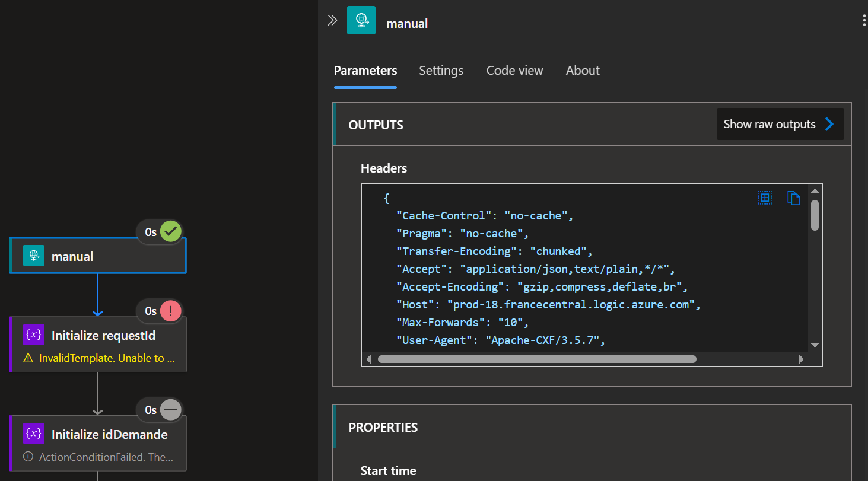Viewport: 868px width, 481px height.
Task: Click the 0s duration on manual node
Action: pos(151,232)
